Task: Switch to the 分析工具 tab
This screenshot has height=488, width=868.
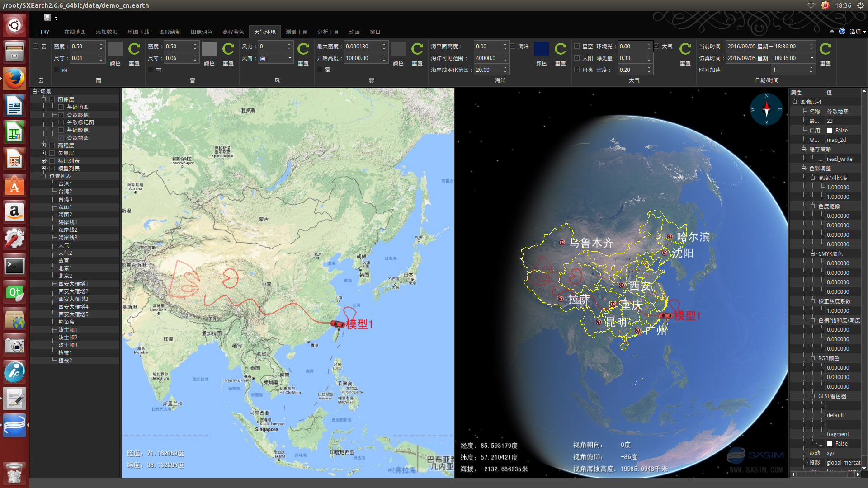Action: pos(328,32)
